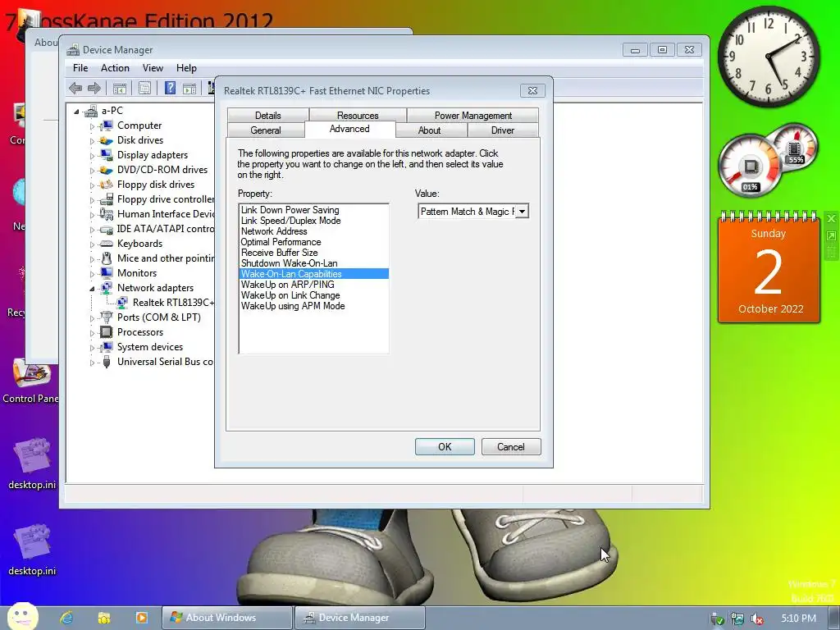The width and height of the screenshot is (840, 630).
Task: Switch to the About tab
Action: coord(430,130)
